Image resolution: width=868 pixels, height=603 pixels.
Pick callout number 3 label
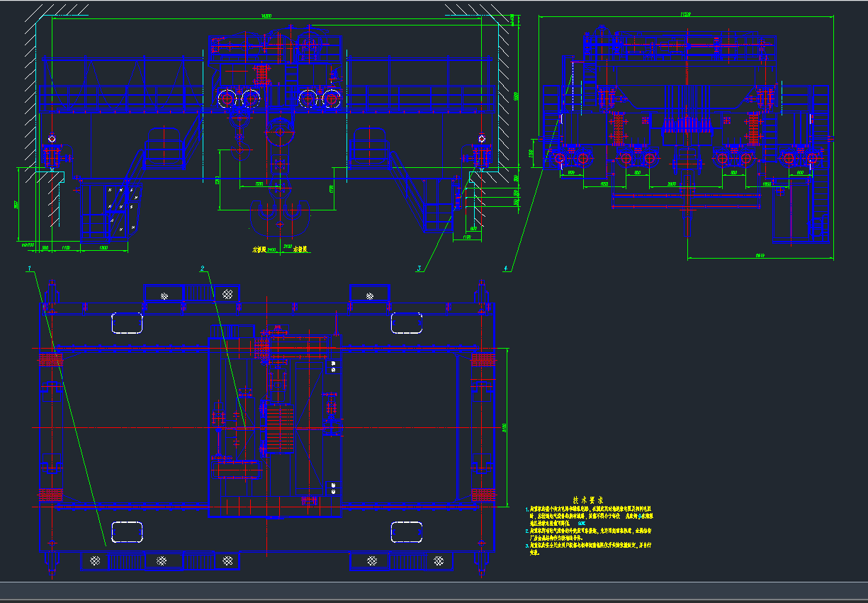click(x=419, y=269)
